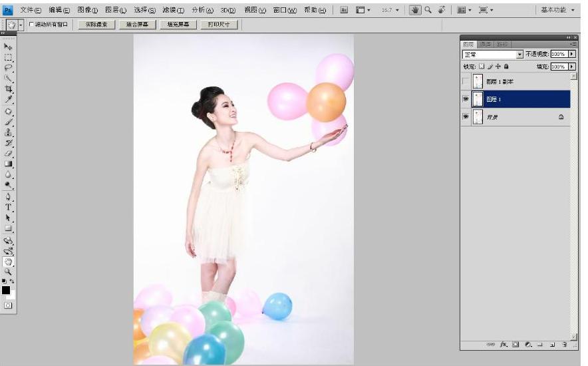Toggle lock image pixels
This screenshot has width=588, height=366.
[490, 67]
